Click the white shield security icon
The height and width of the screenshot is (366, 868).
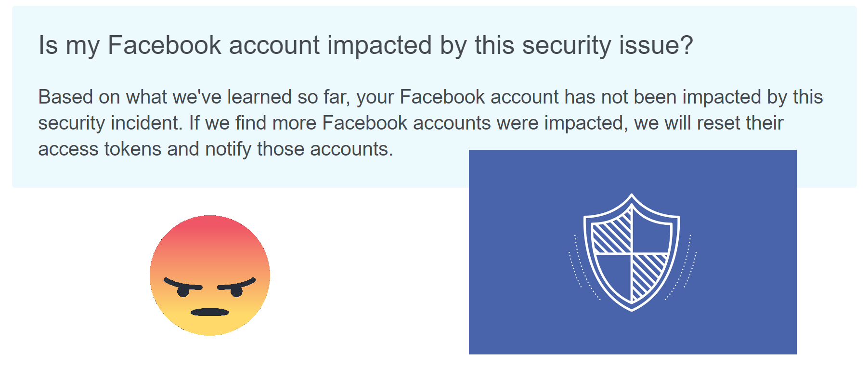click(631, 252)
